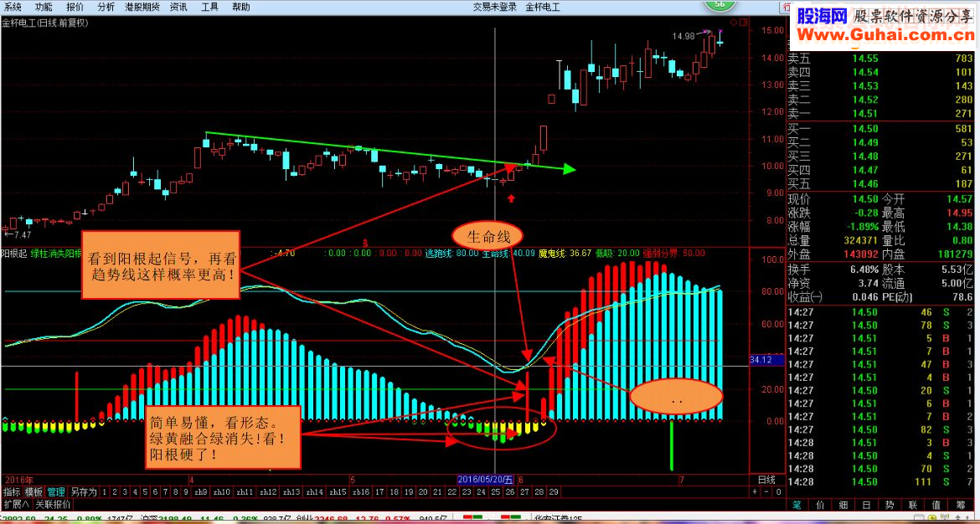The height and width of the screenshot is (524, 980).
Task: Click the 2016/05/20/五 date marker on time axis
Action: point(486,480)
